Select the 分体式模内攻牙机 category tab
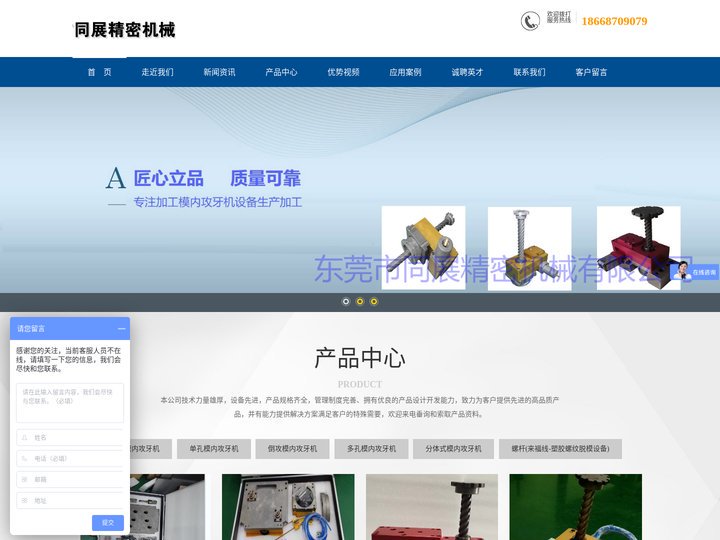This screenshot has width=720, height=540. coord(453,449)
